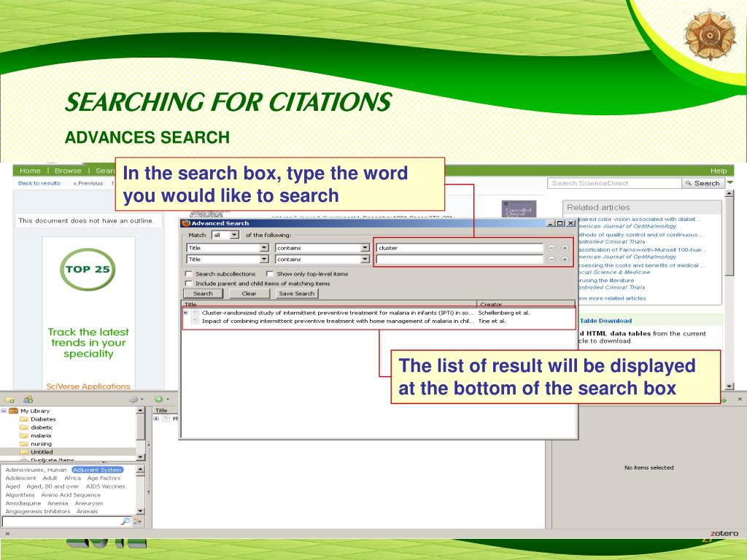Screen dimensions: 747x560
Task: Open the Zotero actions gear menu
Action: (135, 400)
